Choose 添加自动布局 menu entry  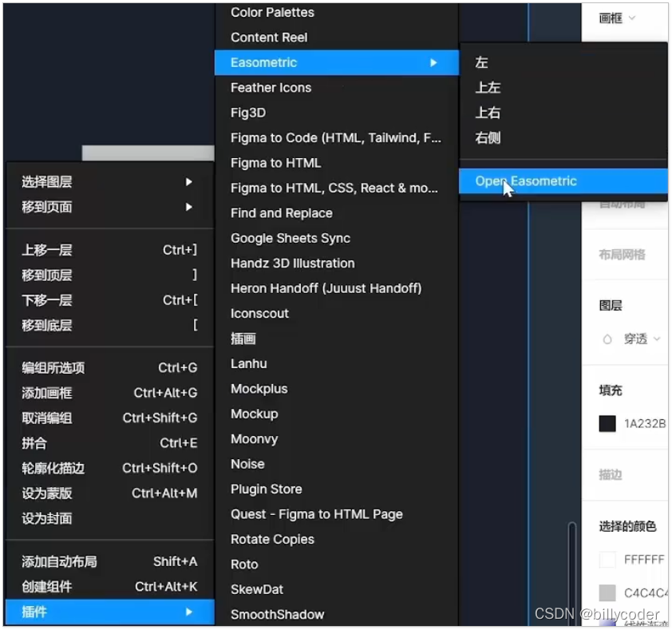tap(109, 561)
